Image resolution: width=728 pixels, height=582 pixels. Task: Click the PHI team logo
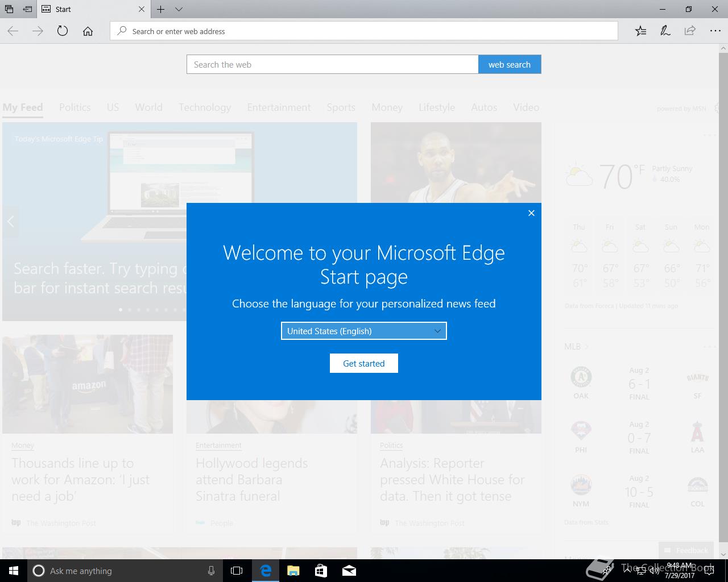click(581, 431)
